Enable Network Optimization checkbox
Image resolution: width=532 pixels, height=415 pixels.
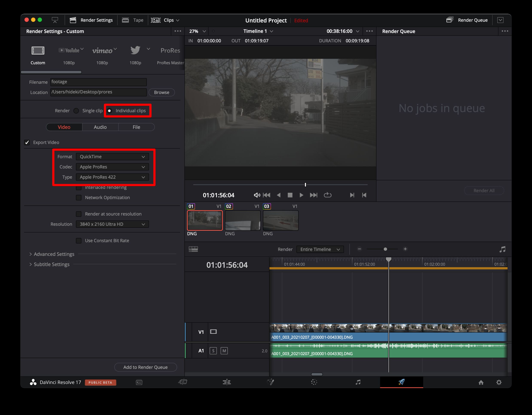click(x=79, y=198)
